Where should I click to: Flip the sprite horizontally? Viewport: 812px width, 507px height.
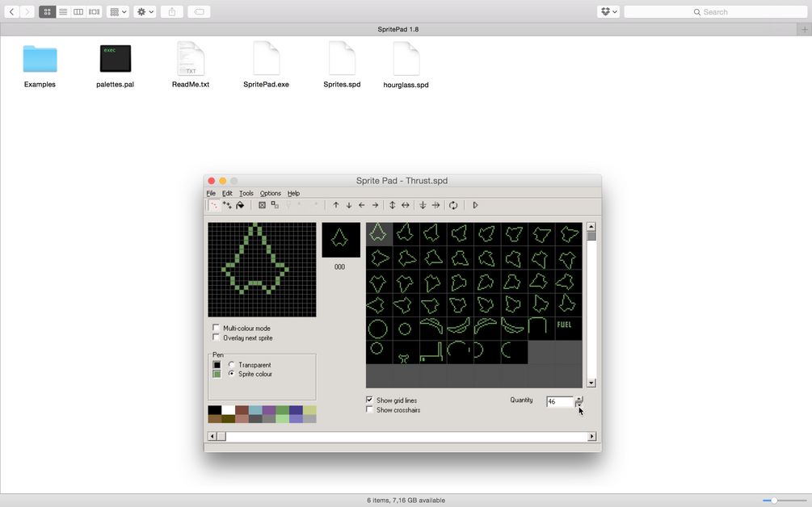click(406, 205)
